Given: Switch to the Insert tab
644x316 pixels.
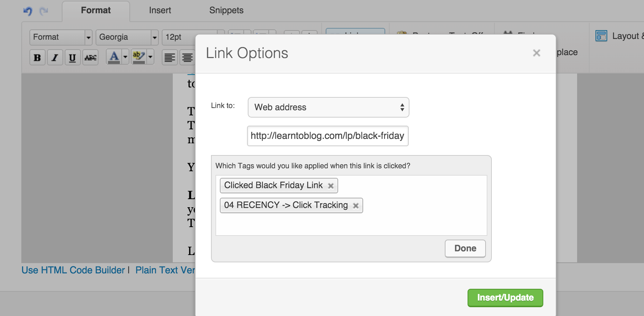Looking at the screenshot, I should click(x=160, y=10).
